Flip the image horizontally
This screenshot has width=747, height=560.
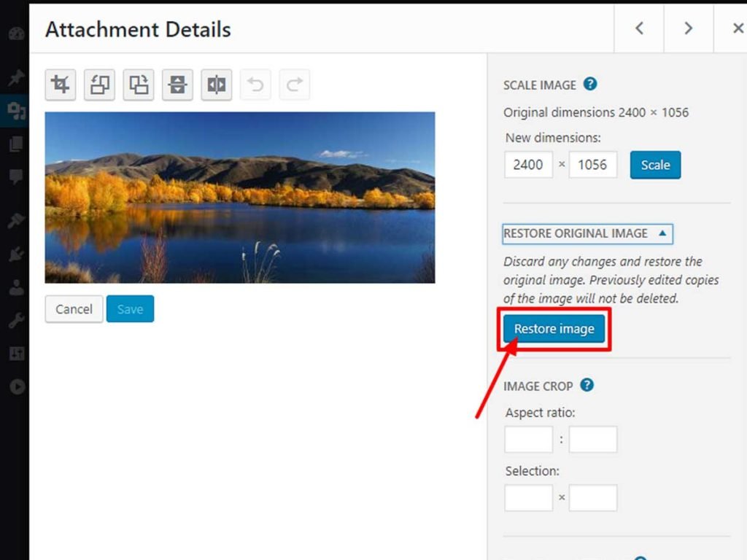pyautogui.click(x=216, y=85)
